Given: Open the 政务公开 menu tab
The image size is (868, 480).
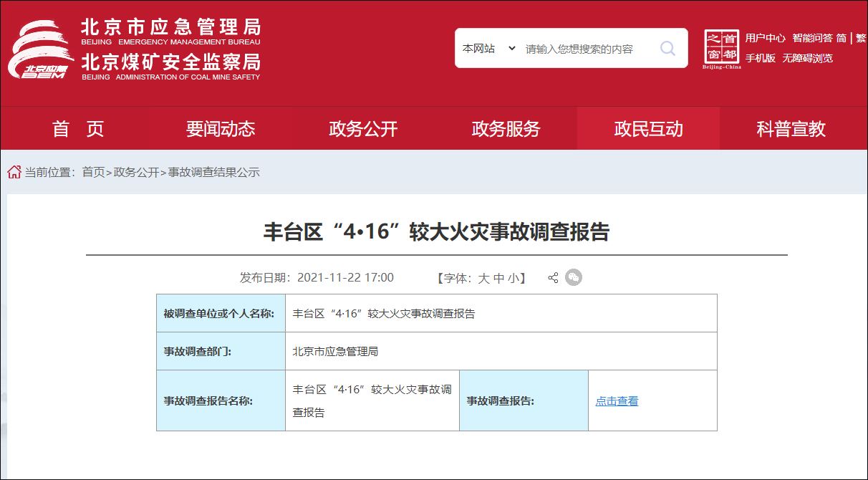Looking at the screenshot, I should click(x=362, y=129).
